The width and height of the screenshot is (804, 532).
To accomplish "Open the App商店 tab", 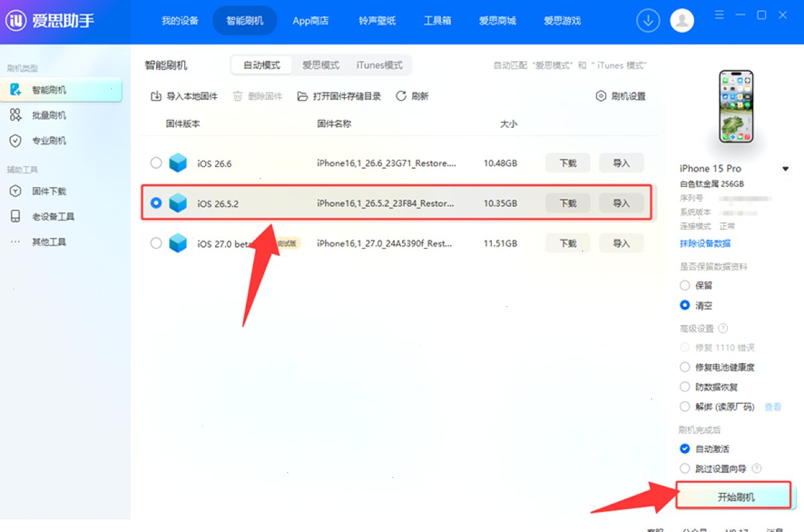I will tap(311, 21).
